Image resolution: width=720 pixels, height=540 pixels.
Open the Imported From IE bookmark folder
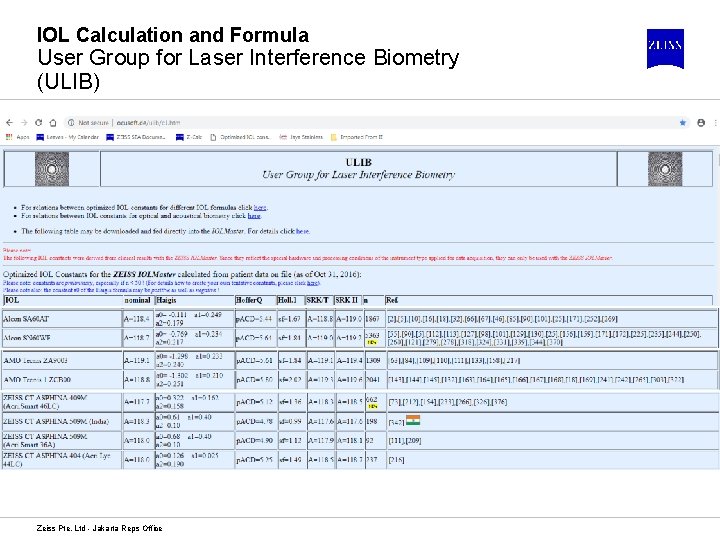click(356, 137)
